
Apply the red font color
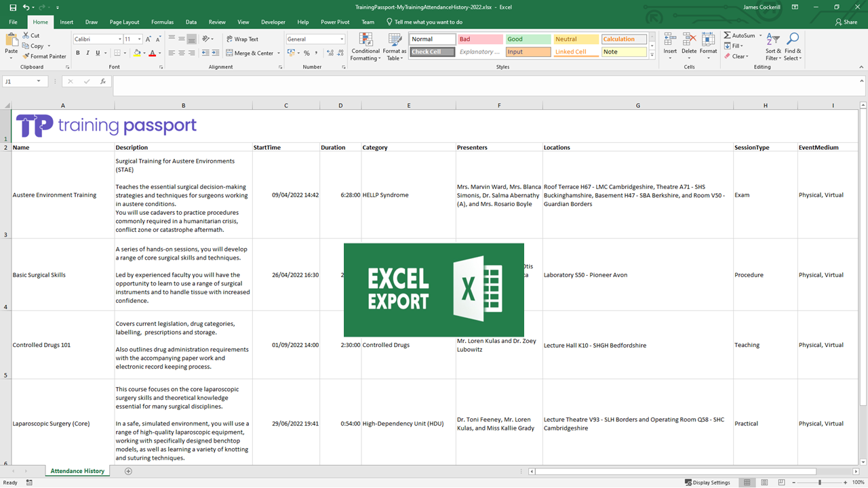(x=152, y=53)
